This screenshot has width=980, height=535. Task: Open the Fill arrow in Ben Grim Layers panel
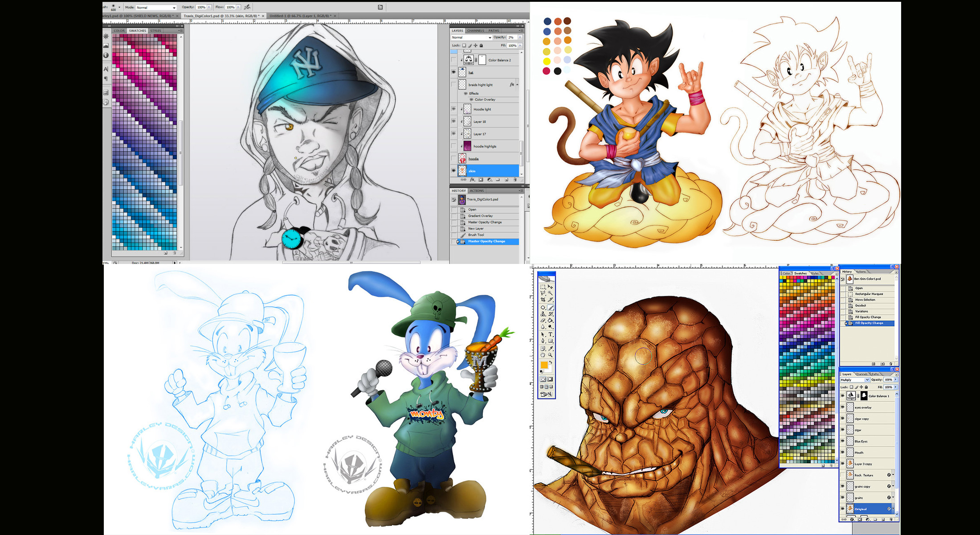[895, 387]
